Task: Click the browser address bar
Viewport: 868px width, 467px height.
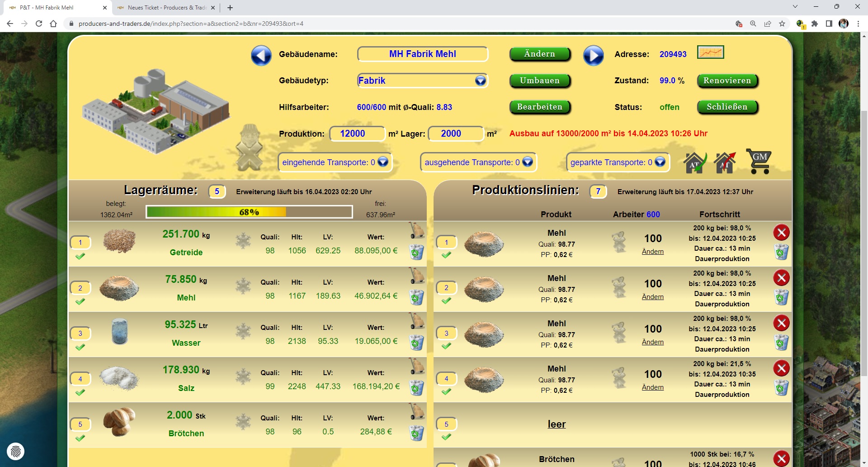Action: [x=398, y=24]
